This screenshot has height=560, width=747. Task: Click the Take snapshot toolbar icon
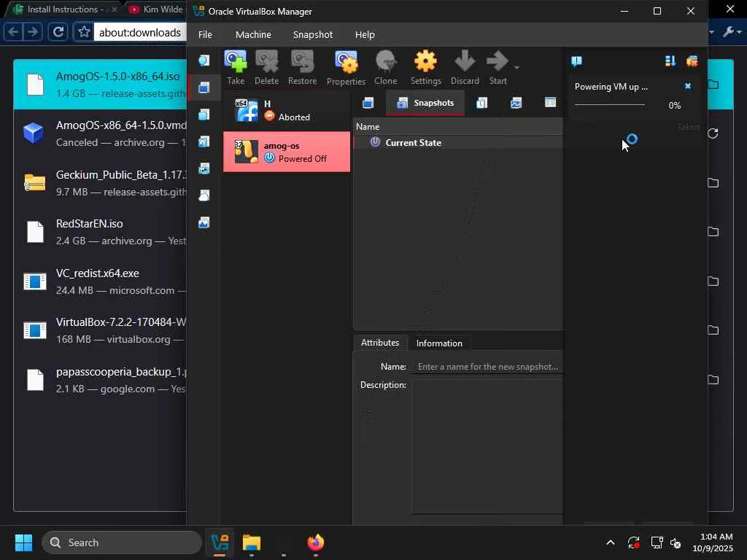point(236,68)
